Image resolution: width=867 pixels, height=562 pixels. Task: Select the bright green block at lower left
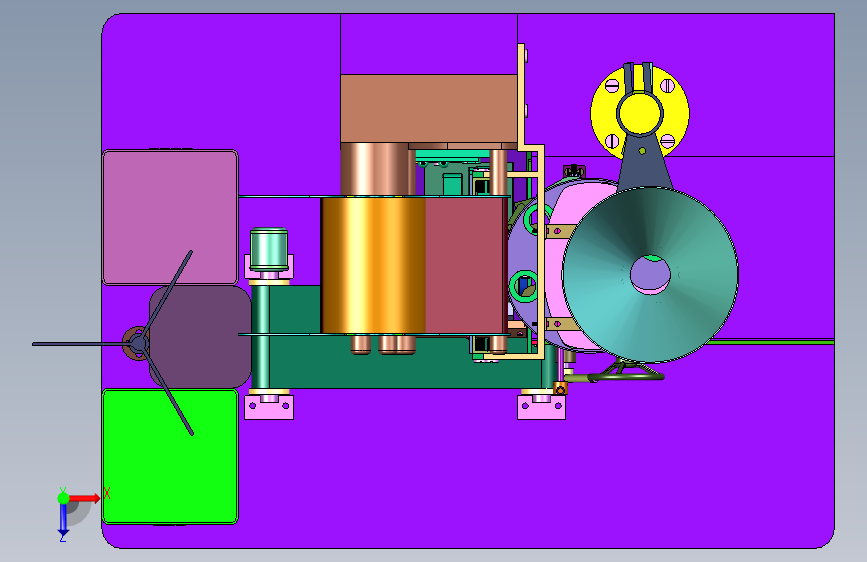coord(170,457)
